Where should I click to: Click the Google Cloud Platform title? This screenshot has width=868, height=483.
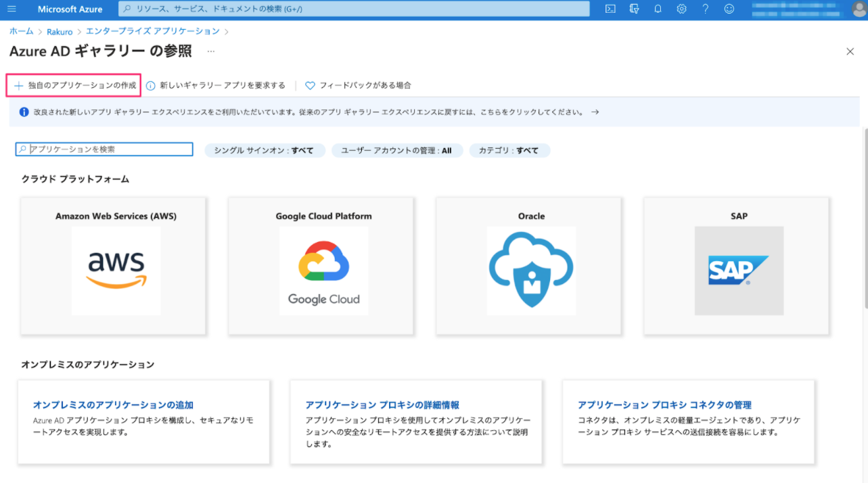(323, 216)
